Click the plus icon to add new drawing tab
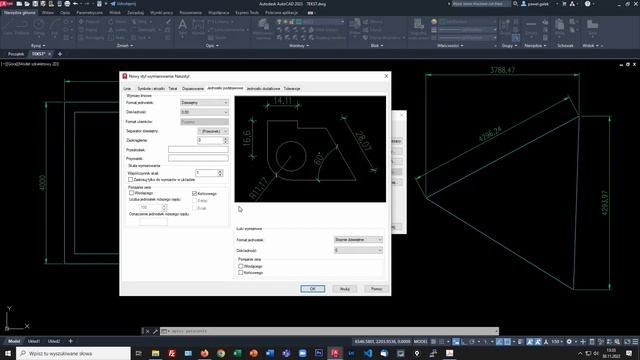This screenshot has width=640, height=360. point(60,54)
